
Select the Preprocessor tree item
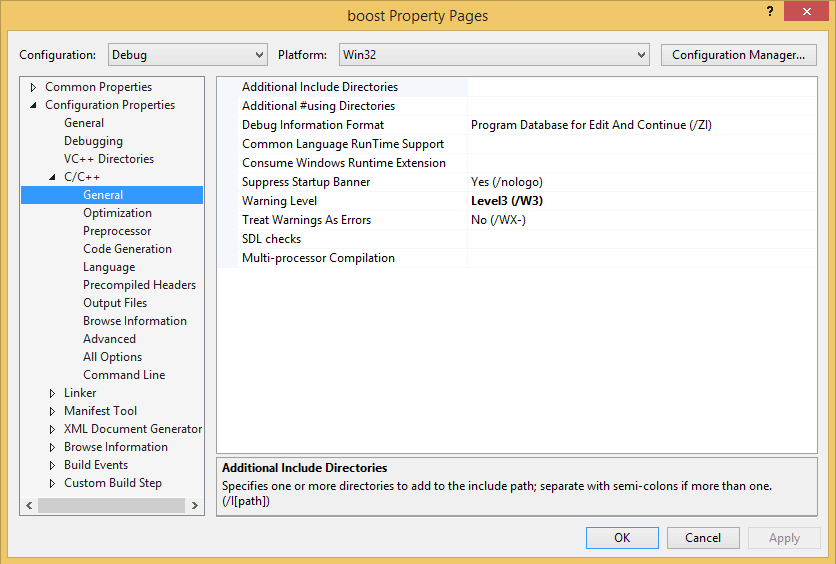117,231
